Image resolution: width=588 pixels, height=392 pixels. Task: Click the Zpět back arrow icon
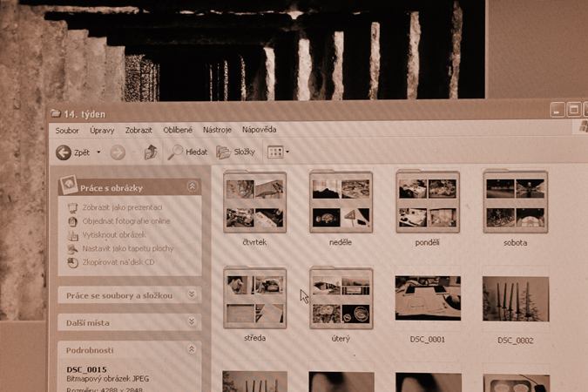coord(64,152)
